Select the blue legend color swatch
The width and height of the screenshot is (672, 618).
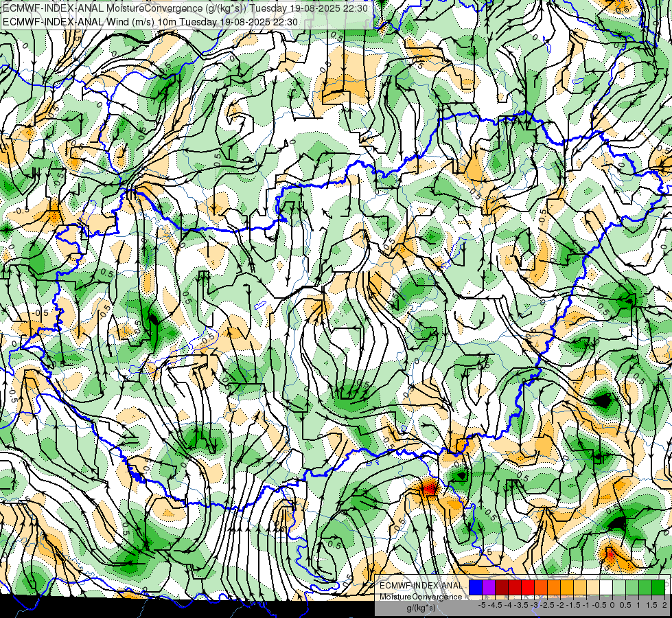click(476, 587)
